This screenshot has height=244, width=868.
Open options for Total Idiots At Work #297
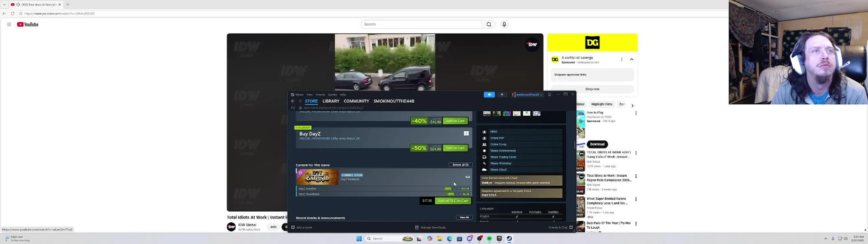[636, 153]
